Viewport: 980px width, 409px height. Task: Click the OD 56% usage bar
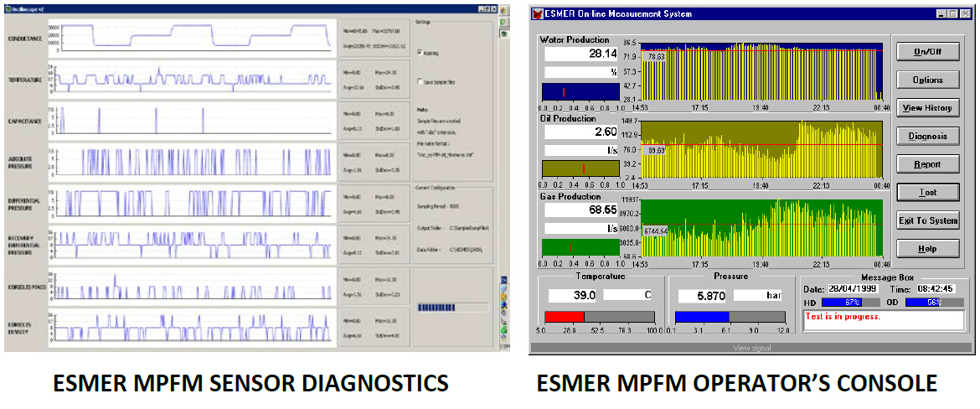pos(935,302)
